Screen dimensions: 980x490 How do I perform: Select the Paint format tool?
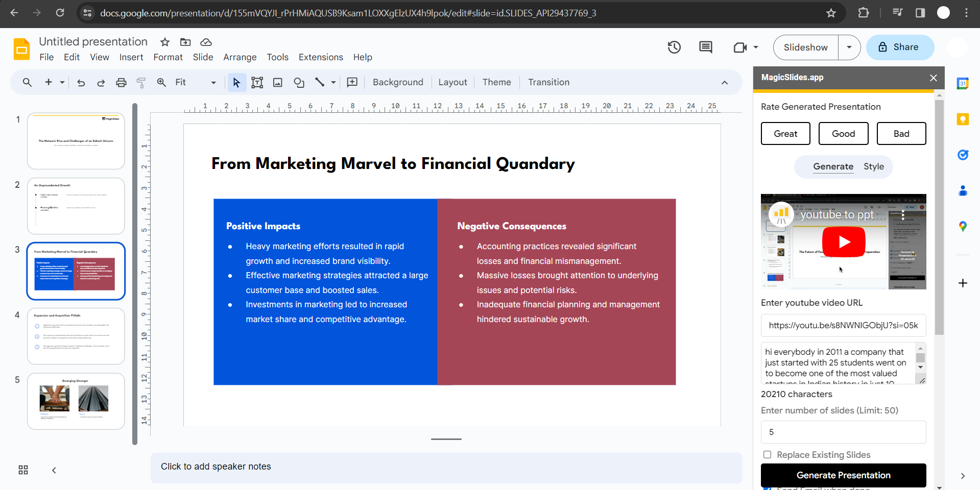[x=141, y=82]
